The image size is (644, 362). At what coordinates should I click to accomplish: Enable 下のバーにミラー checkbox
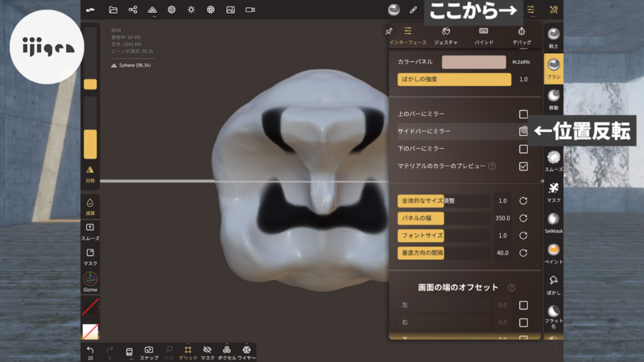(x=523, y=149)
